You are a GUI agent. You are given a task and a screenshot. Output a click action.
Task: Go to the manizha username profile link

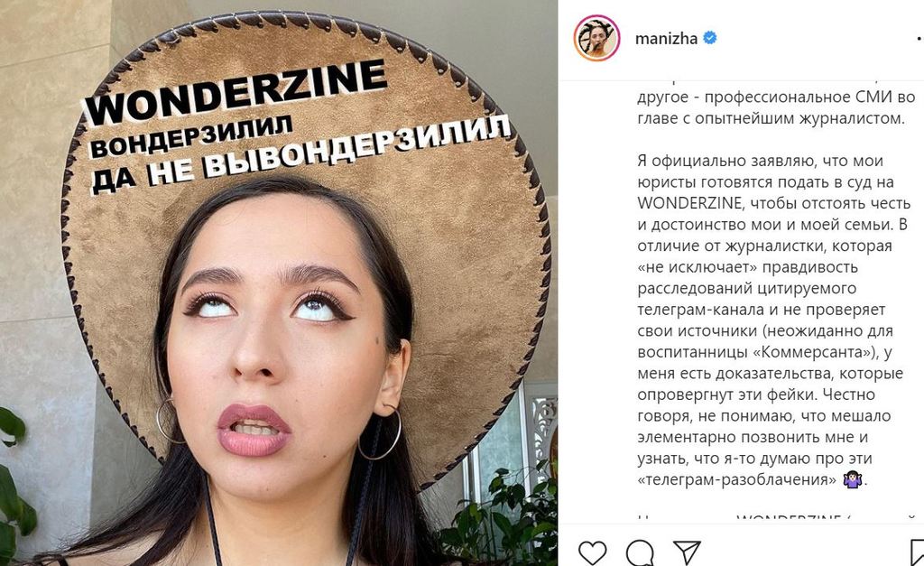[x=666, y=39]
